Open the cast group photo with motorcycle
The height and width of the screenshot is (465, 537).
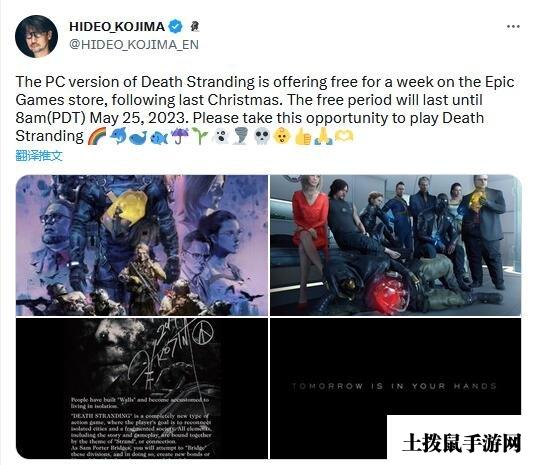point(396,245)
